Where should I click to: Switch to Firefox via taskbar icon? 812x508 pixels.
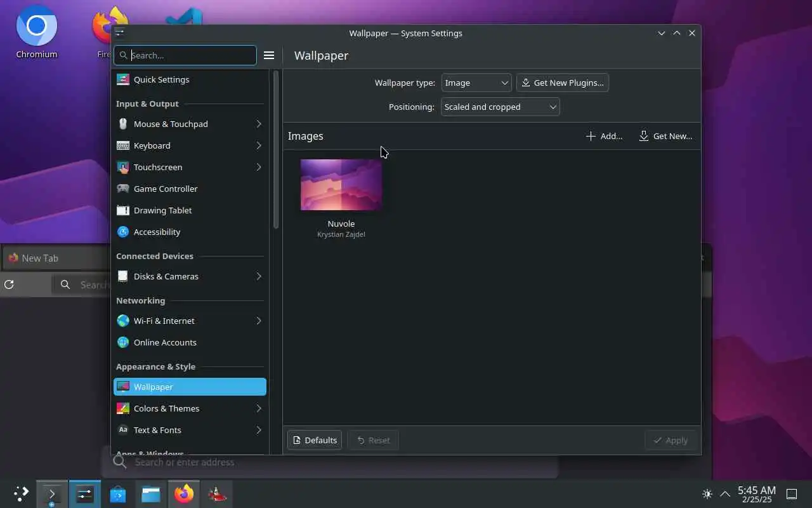pyautogui.click(x=184, y=494)
